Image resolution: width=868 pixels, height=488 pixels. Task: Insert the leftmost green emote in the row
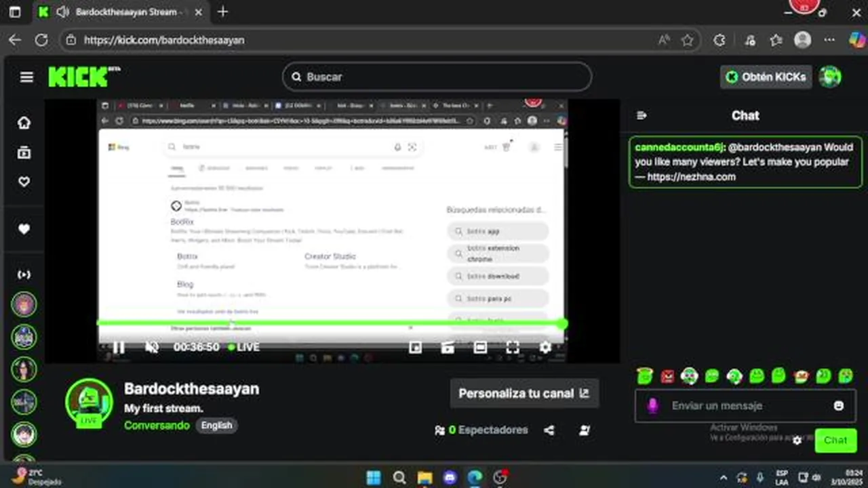[x=645, y=376]
